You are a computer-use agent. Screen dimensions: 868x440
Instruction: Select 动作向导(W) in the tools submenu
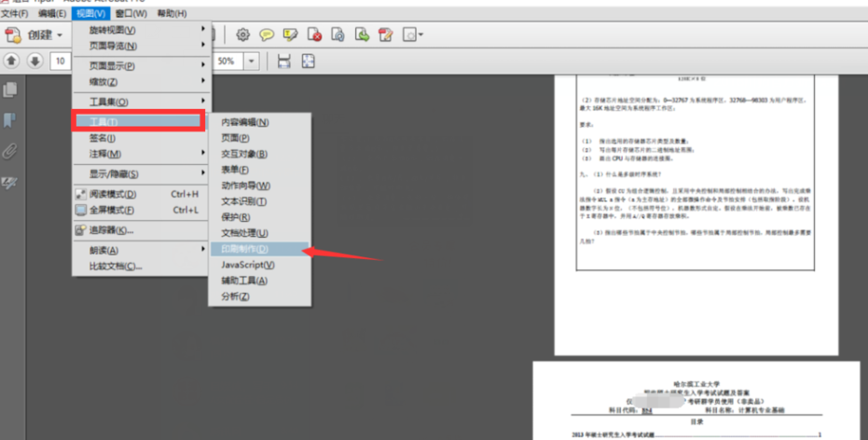click(259, 186)
